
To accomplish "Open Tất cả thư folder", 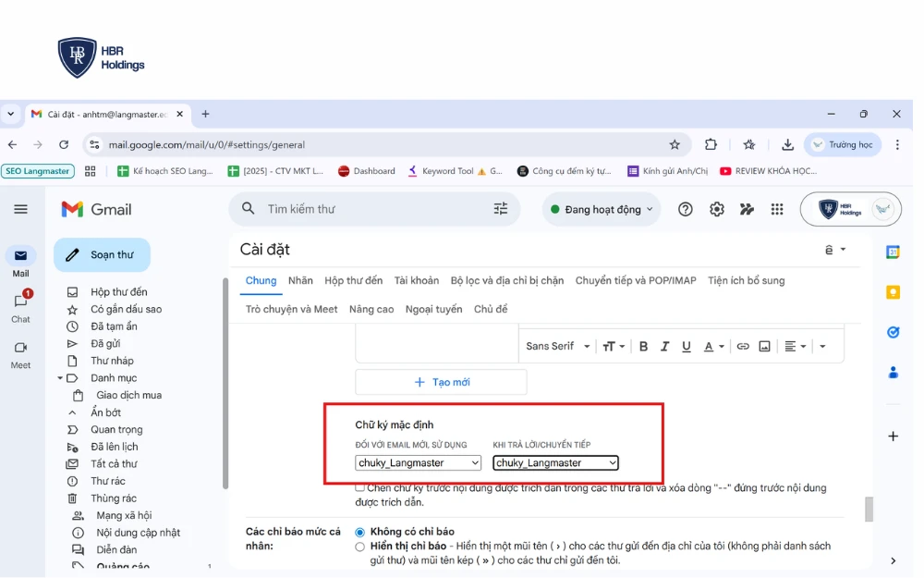I will 113,463.
